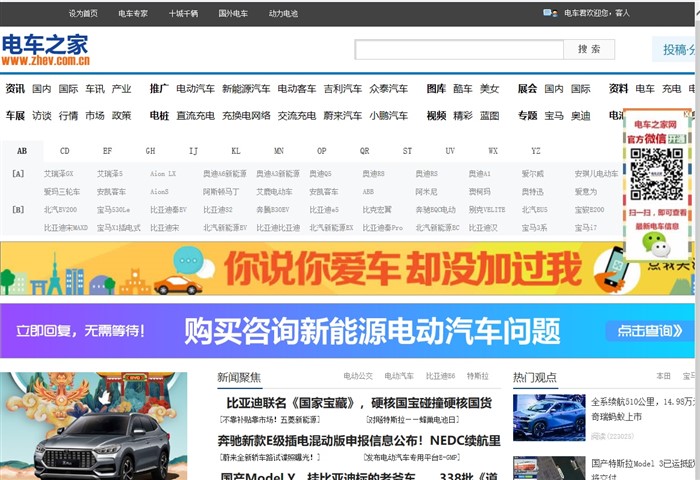Open the 美女 gallery link
Viewport: 700px width, 480px height.
(489, 89)
